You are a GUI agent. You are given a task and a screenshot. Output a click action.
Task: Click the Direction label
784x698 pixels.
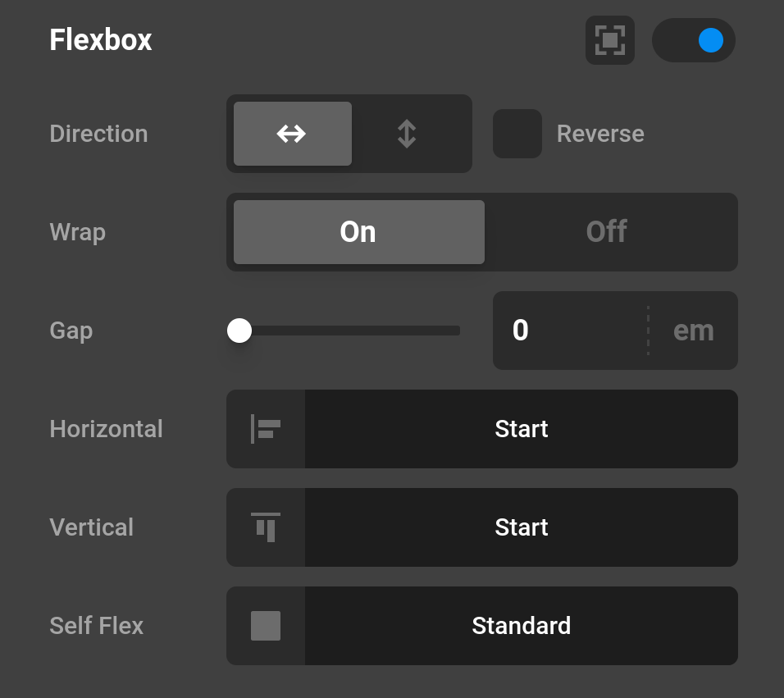coord(98,133)
